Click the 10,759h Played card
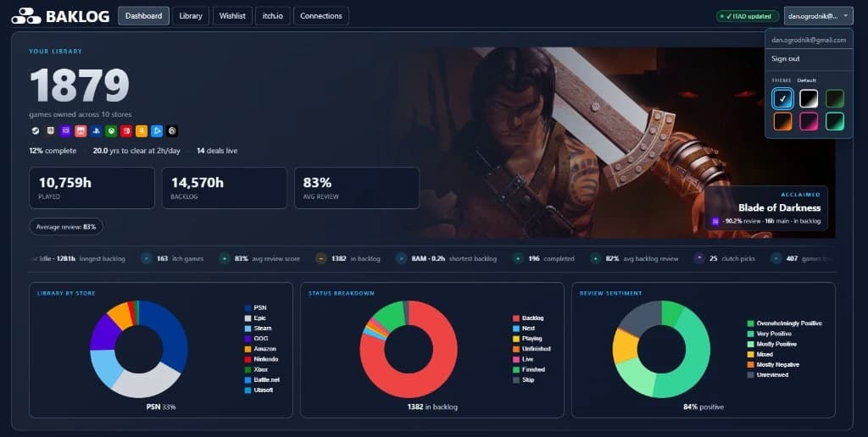Screen dimensions: 868x437 (92, 188)
